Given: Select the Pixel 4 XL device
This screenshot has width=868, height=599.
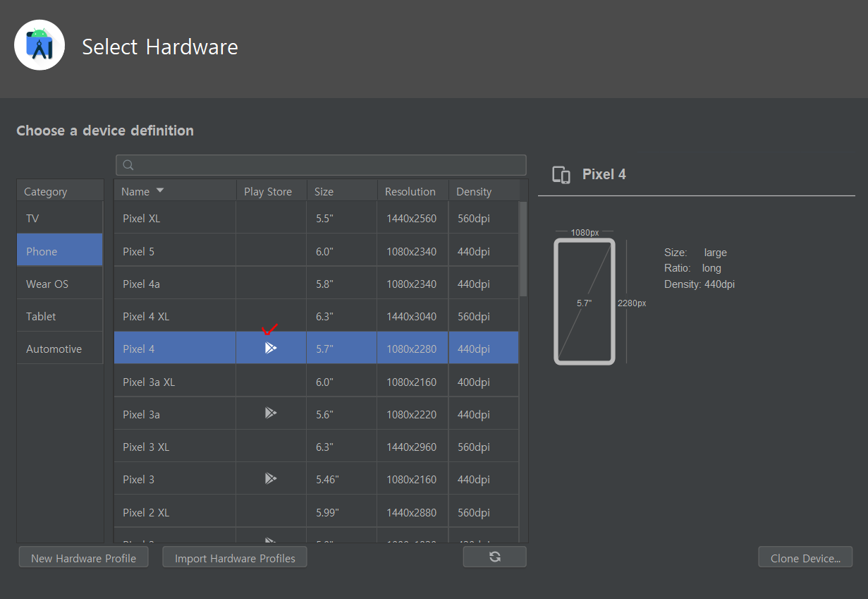Looking at the screenshot, I should click(x=317, y=316).
